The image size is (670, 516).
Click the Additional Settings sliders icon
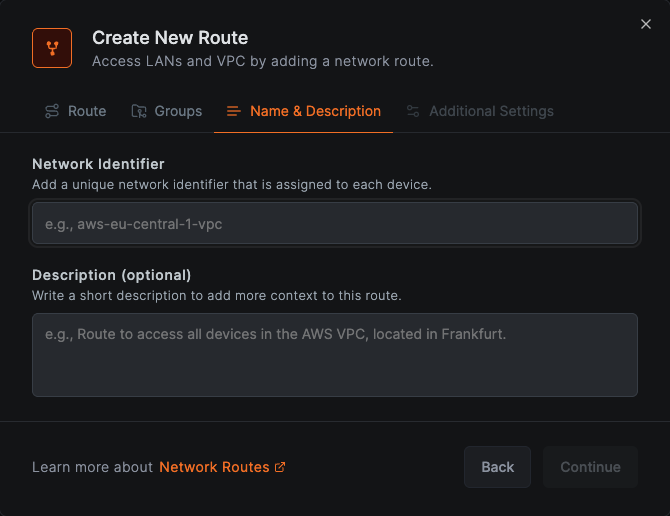click(413, 111)
